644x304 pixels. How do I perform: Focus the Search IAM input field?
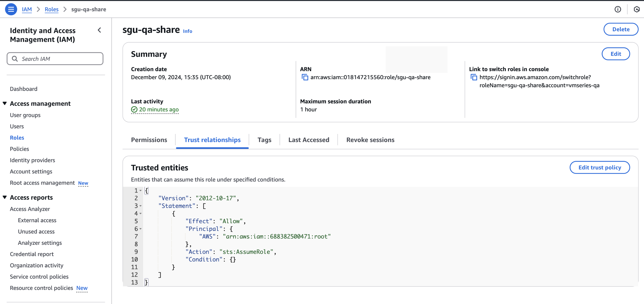click(60, 59)
